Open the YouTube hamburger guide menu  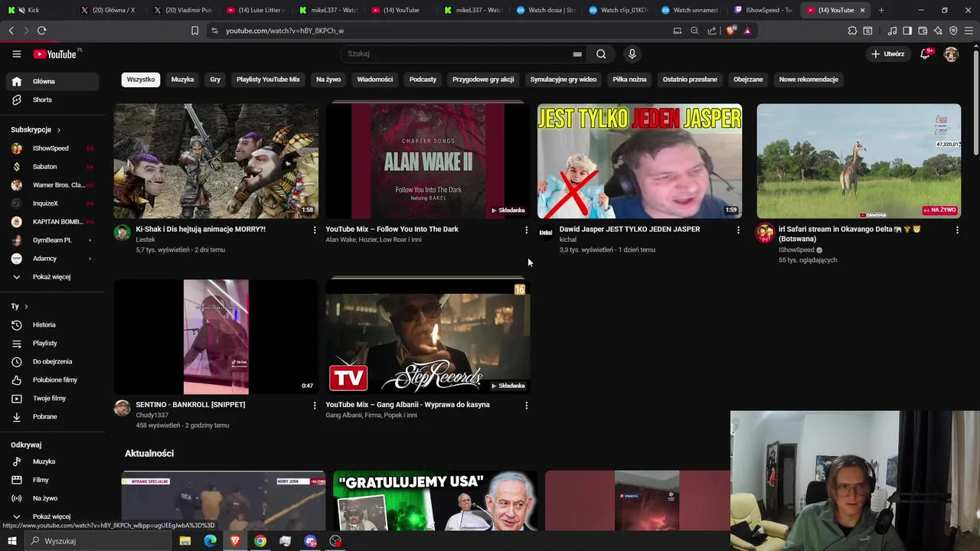[x=16, y=54]
